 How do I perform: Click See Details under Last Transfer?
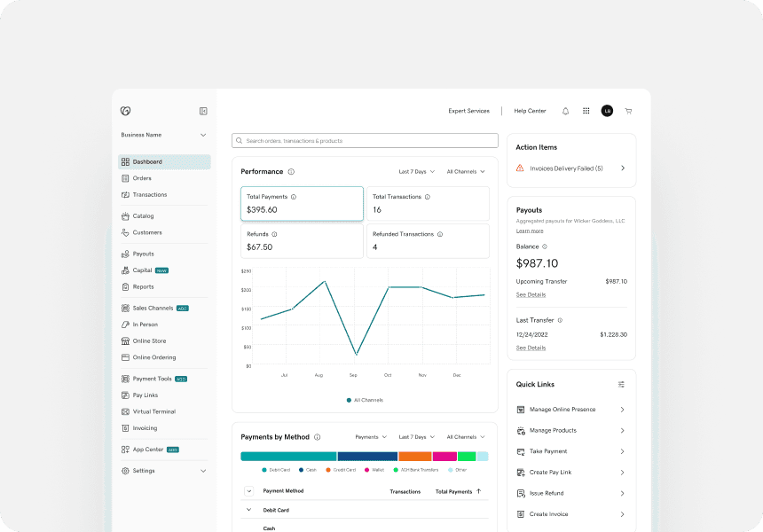click(x=531, y=348)
